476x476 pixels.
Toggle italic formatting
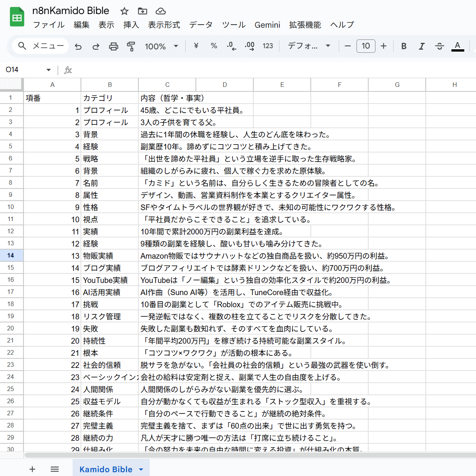pos(421,46)
